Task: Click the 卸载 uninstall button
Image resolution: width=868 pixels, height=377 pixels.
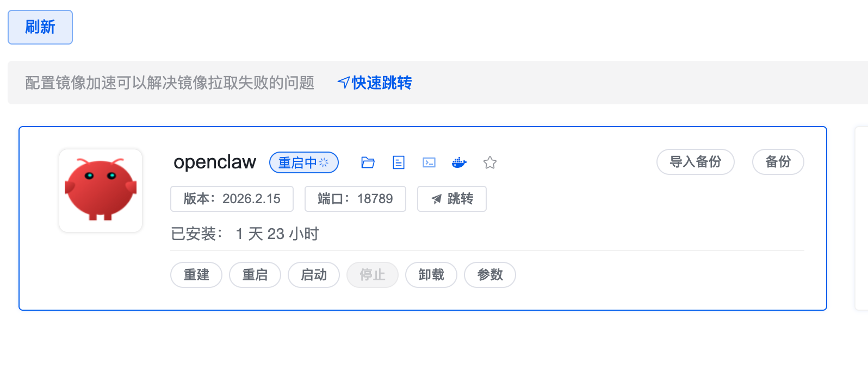Action: (x=431, y=275)
